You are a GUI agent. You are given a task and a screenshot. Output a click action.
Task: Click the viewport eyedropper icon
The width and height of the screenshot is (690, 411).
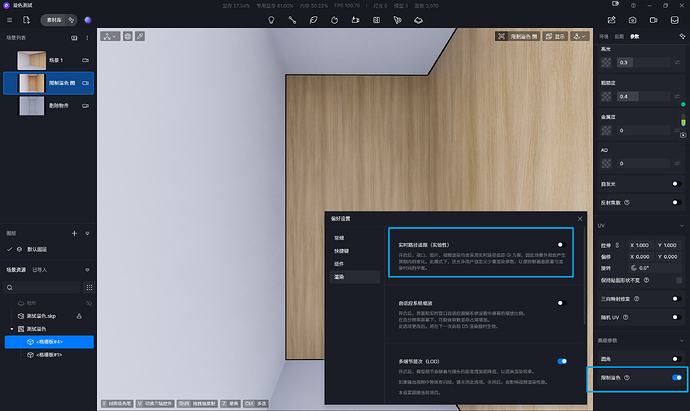[140, 36]
